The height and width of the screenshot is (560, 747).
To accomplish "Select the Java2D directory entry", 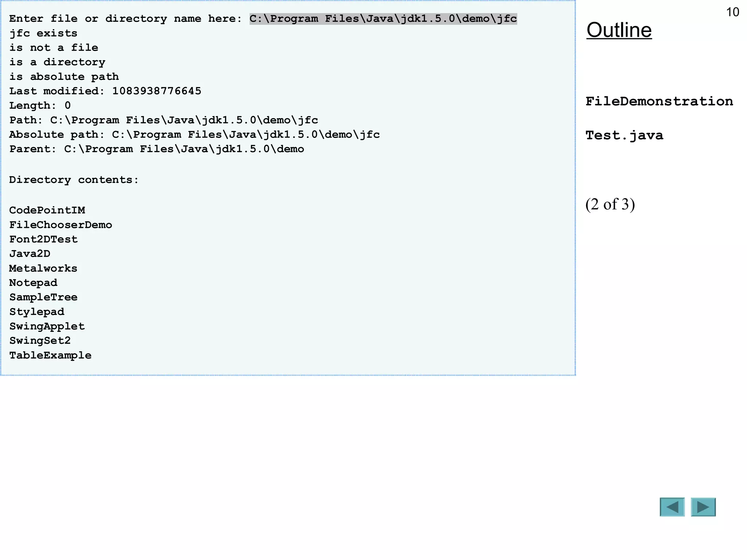I will point(30,254).
